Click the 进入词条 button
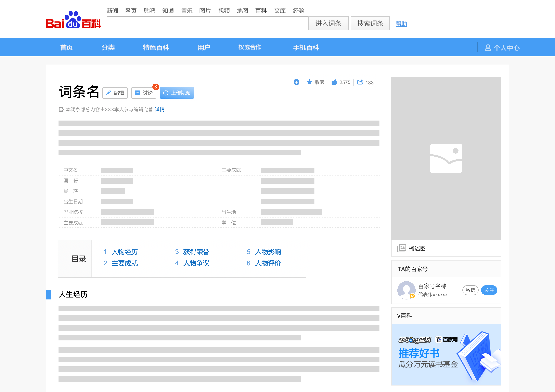Screen dimensions: 555x392 tap(328, 23)
